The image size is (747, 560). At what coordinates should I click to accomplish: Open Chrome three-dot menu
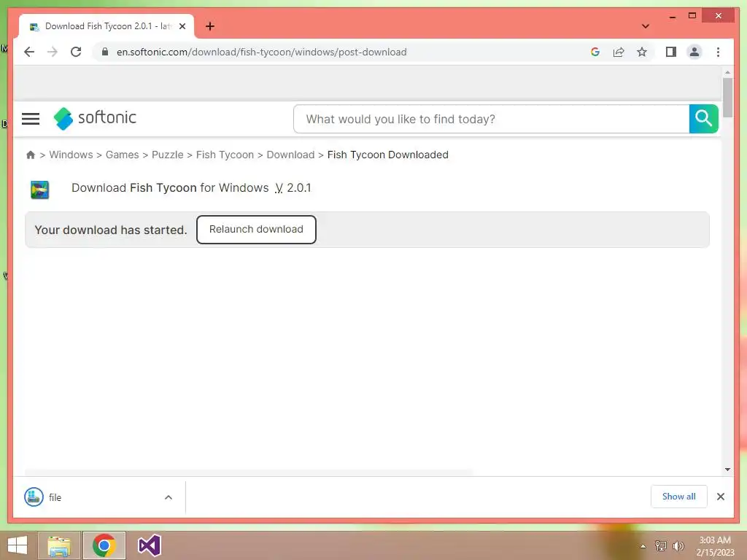point(718,52)
